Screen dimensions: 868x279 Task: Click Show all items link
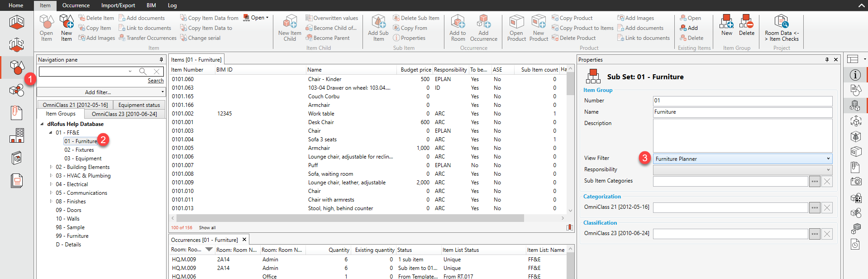[207, 228]
